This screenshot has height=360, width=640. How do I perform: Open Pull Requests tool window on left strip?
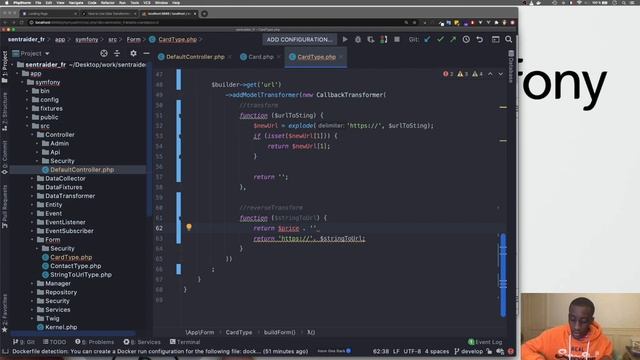(x=4, y=206)
